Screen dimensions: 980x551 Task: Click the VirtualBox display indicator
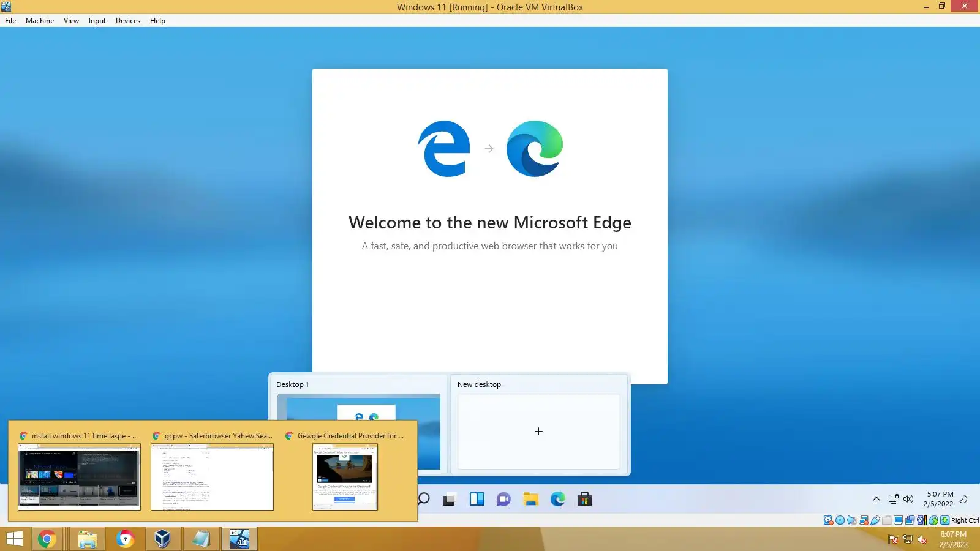[x=898, y=520]
